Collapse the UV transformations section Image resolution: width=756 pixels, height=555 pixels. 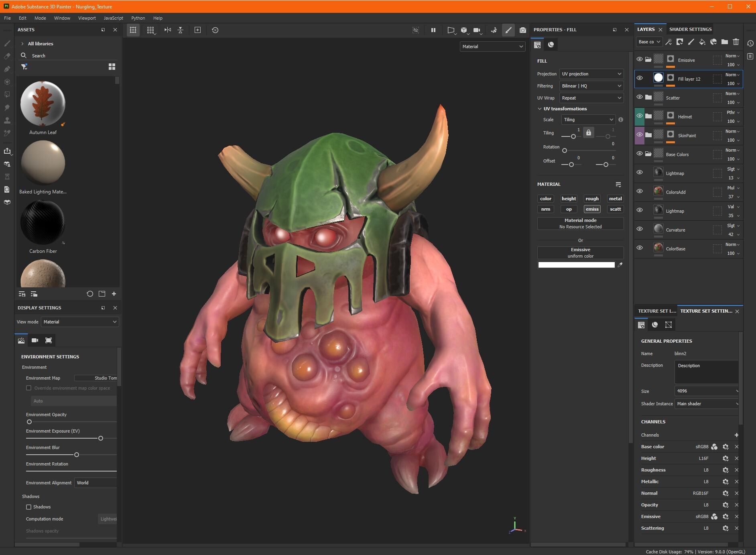(540, 109)
